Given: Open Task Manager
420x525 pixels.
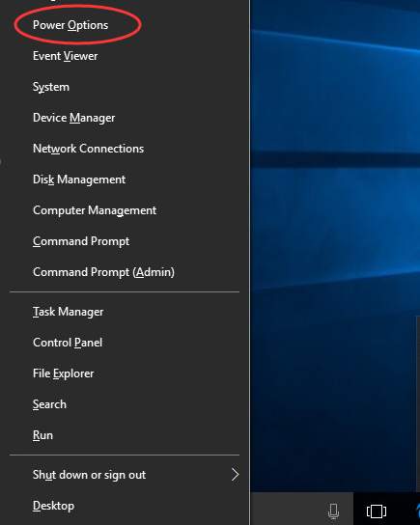Looking at the screenshot, I should click(x=125, y=312).
